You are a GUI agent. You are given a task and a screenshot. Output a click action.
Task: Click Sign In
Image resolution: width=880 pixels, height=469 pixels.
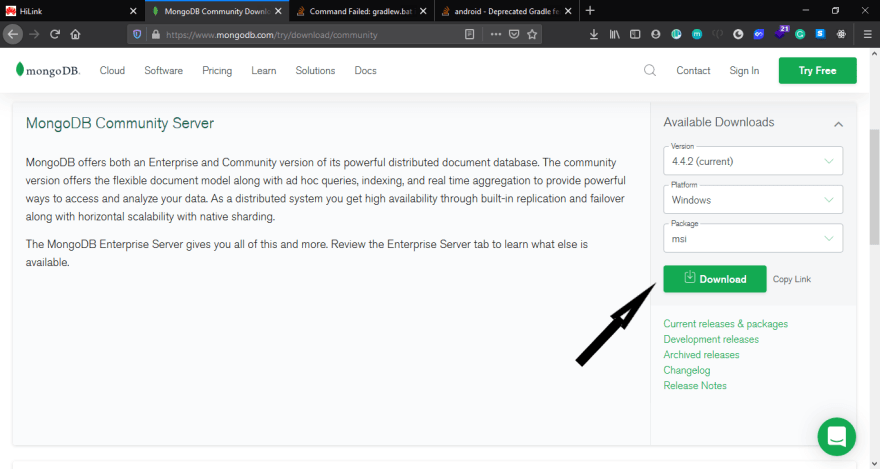744,71
